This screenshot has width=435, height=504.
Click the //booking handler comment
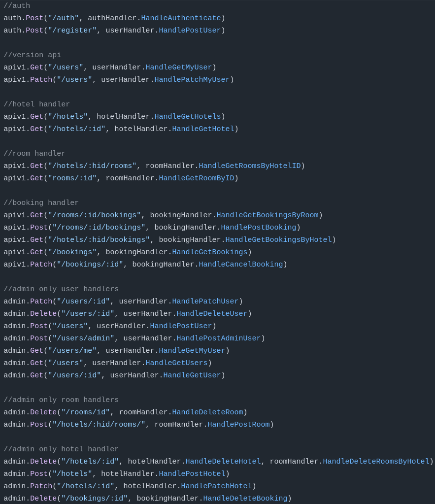[x=41, y=203]
